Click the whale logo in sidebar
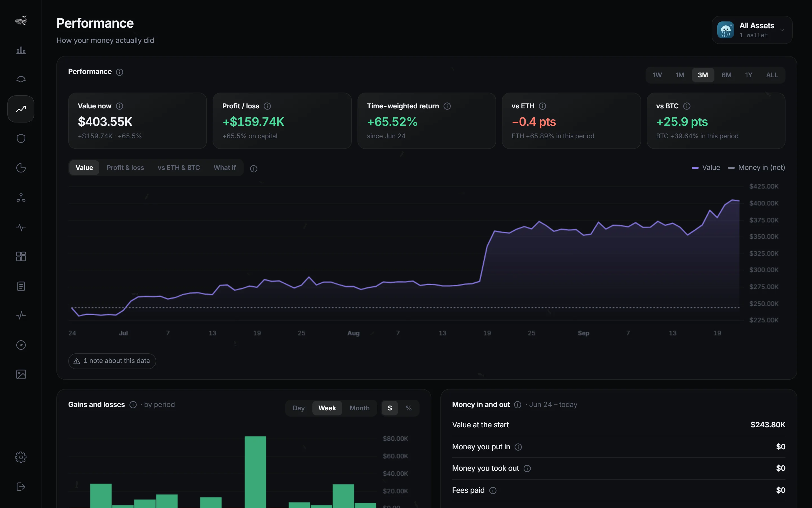The height and width of the screenshot is (508, 812). pyautogui.click(x=21, y=21)
